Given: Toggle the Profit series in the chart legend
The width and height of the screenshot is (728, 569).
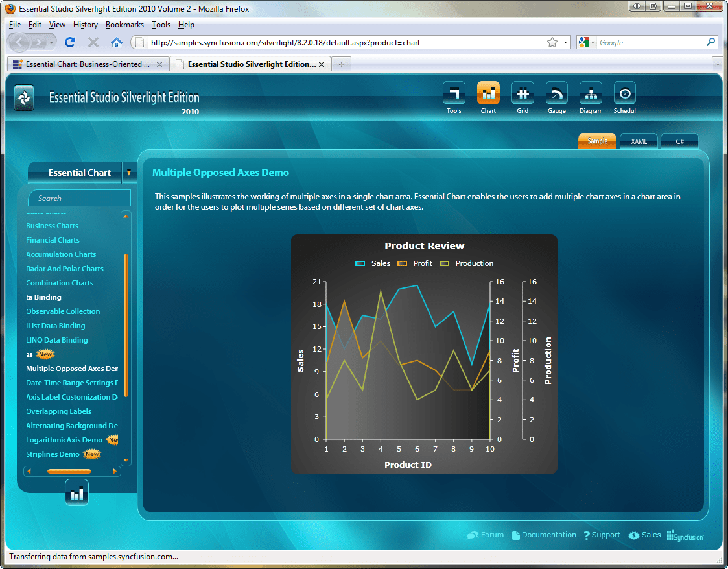Looking at the screenshot, I should (x=414, y=263).
